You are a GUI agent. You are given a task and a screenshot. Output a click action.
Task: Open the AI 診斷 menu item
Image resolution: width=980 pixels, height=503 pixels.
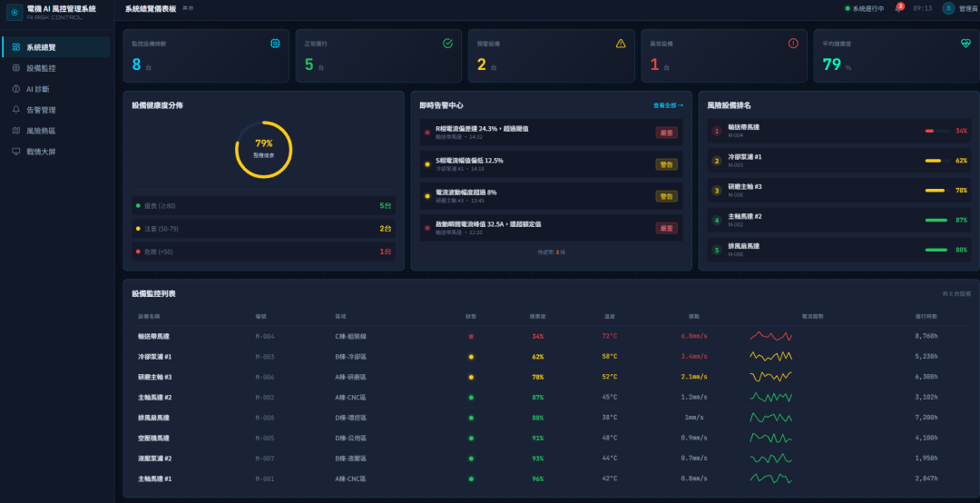[x=56, y=89]
